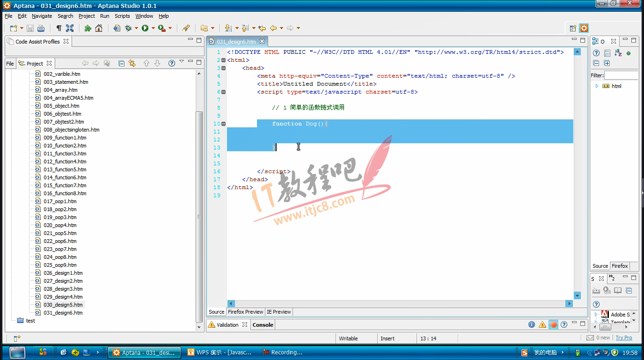This screenshot has width=644, height=360.
Task: Click the Validation view help icon
Action: click(564, 324)
